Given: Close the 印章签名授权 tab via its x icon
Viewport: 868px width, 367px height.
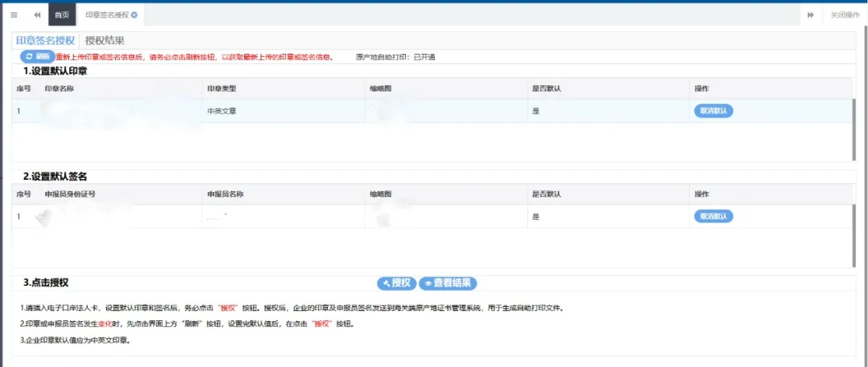Looking at the screenshot, I should [x=134, y=15].
